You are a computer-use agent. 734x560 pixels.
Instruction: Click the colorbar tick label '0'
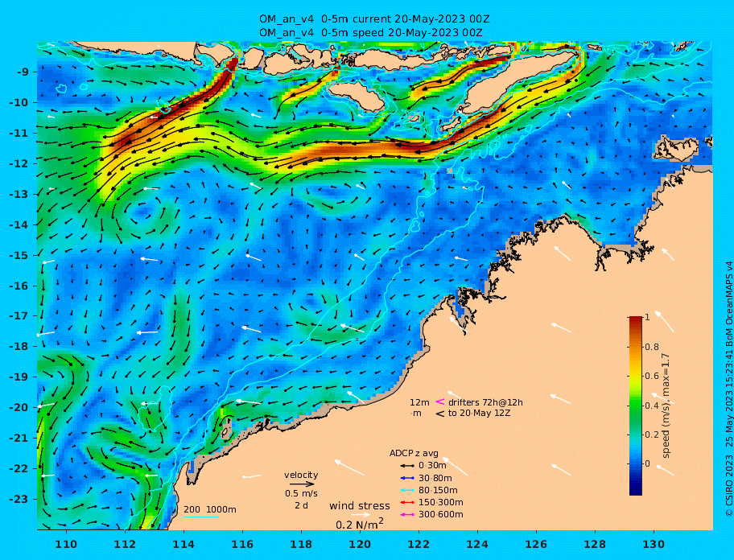(x=647, y=463)
